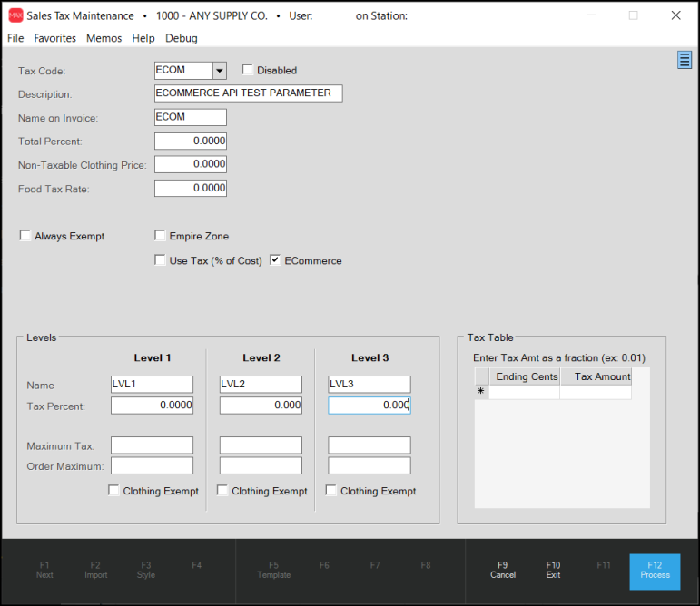Click Level 2 Order Maximum field
Screen dimensions: 700x606
click(261, 465)
